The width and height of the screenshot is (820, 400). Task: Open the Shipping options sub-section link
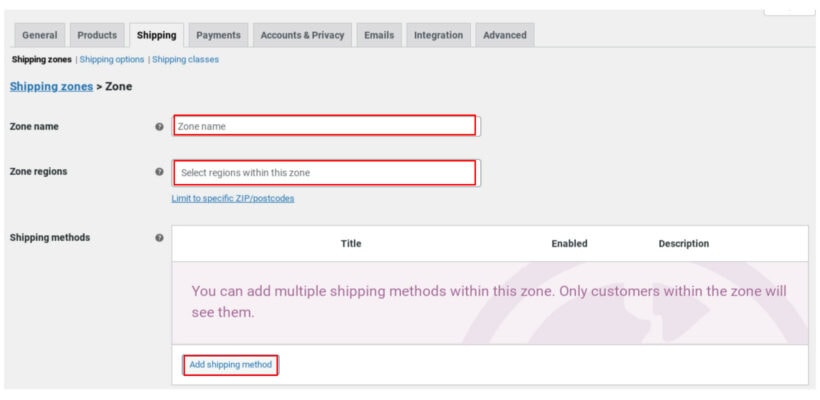(x=112, y=60)
